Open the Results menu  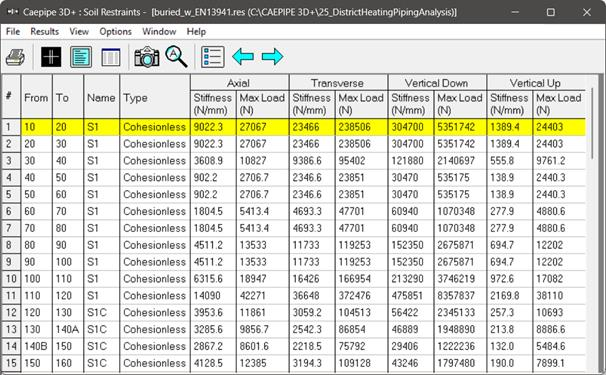[x=45, y=31]
